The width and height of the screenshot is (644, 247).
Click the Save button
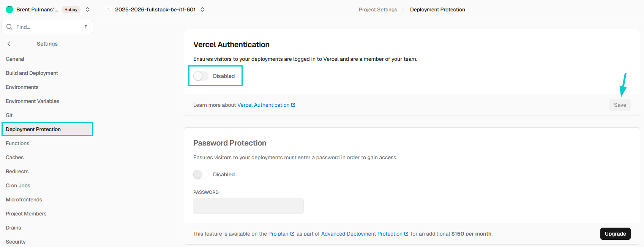620,105
